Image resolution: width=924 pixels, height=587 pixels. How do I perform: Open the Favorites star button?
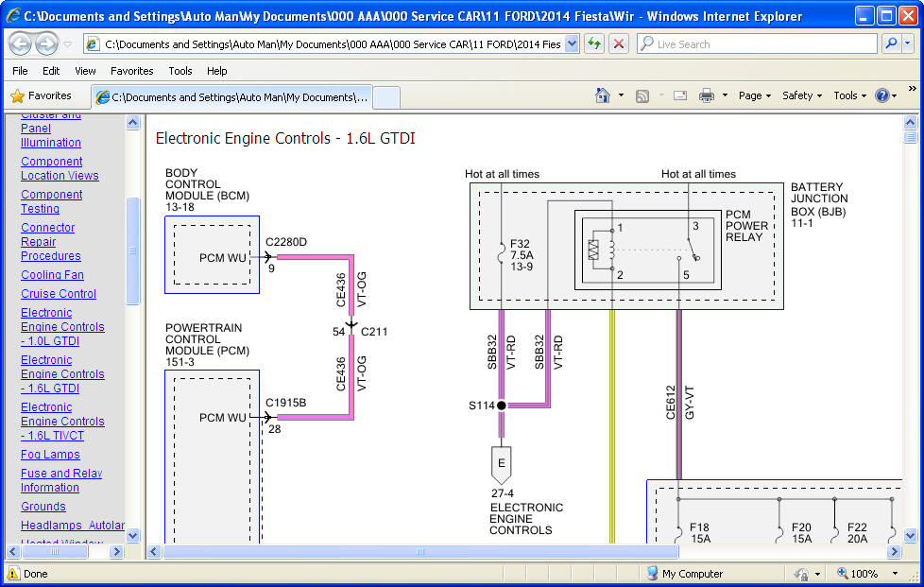click(x=41, y=95)
